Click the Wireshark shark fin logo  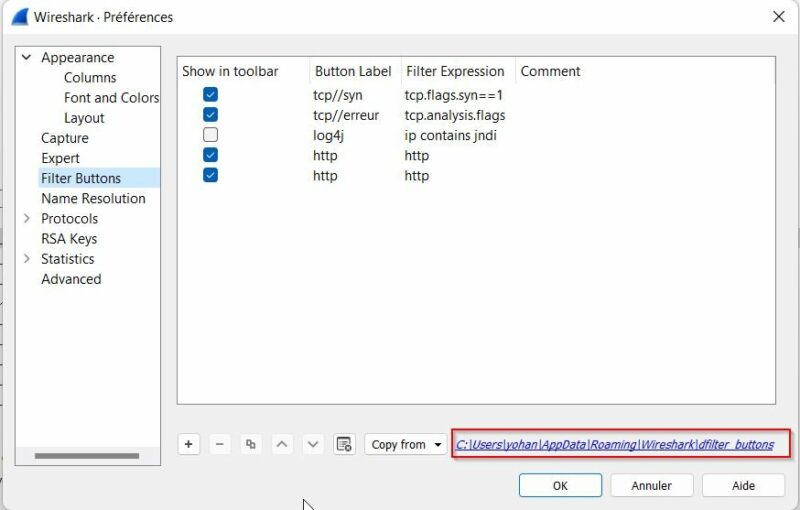pos(20,16)
